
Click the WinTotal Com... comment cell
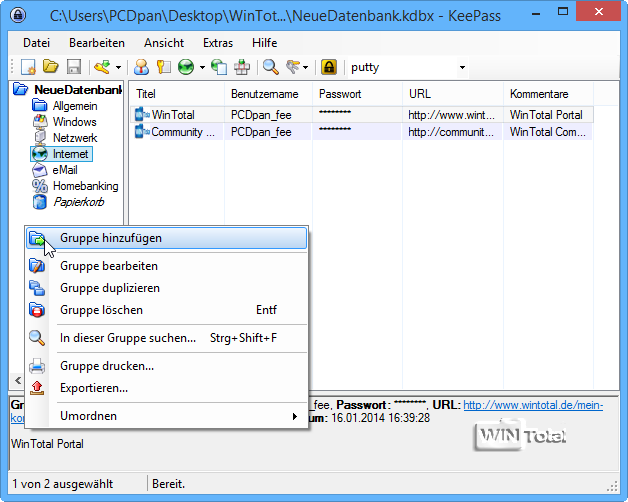547,132
